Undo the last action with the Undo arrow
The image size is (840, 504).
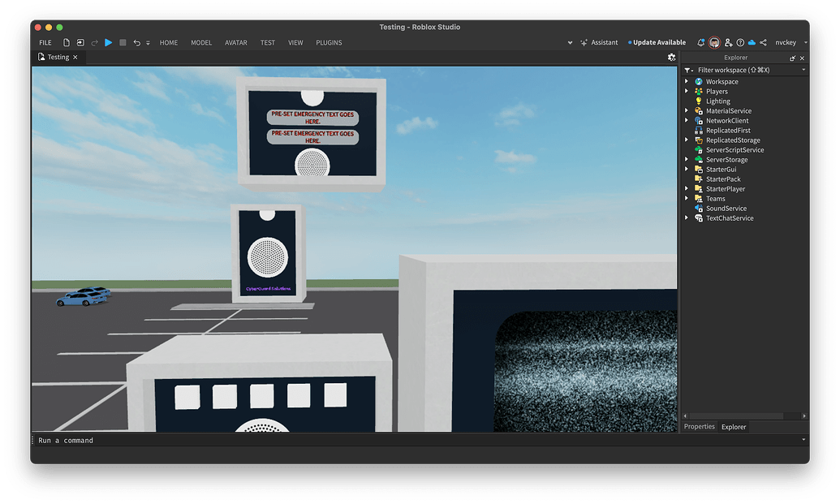[136, 42]
